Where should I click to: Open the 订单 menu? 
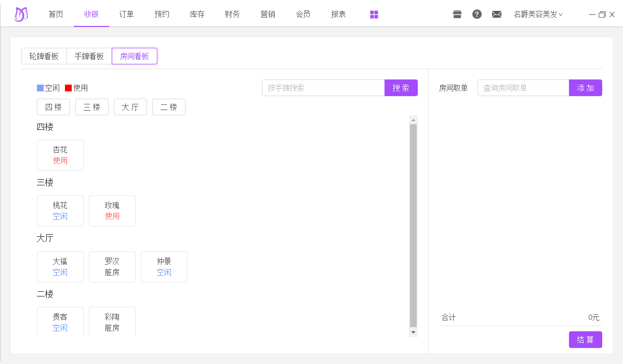click(126, 14)
